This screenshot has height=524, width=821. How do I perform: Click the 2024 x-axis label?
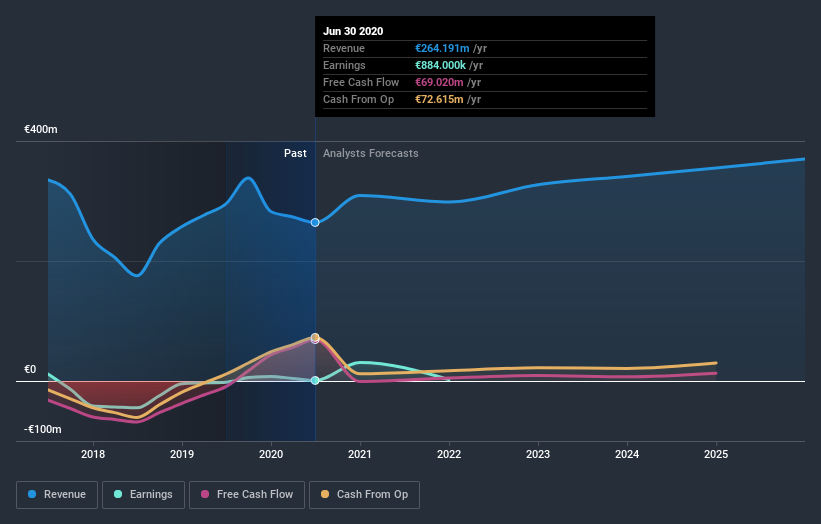(x=627, y=454)
